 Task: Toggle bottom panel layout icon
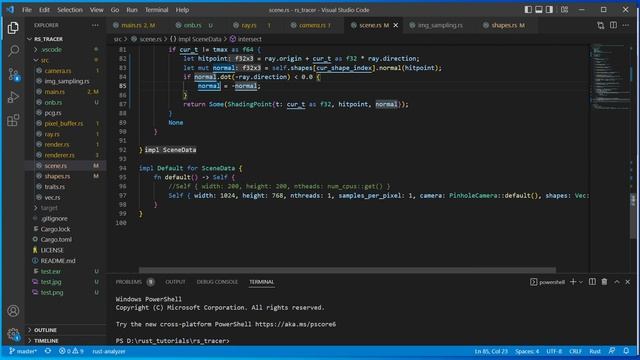click(x=539, y=9)
